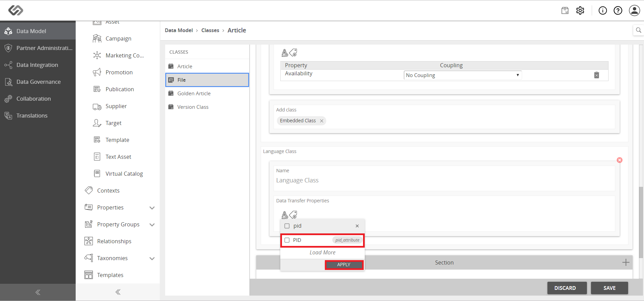
Task: Select File in the Classes list
Action: point(207,80)
